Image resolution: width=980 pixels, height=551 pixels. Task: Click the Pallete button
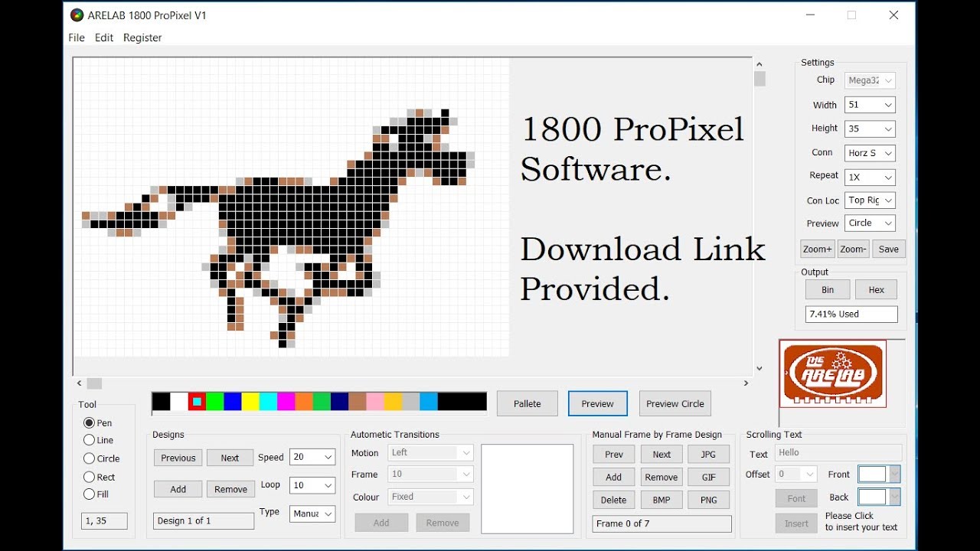coord(528,403)
